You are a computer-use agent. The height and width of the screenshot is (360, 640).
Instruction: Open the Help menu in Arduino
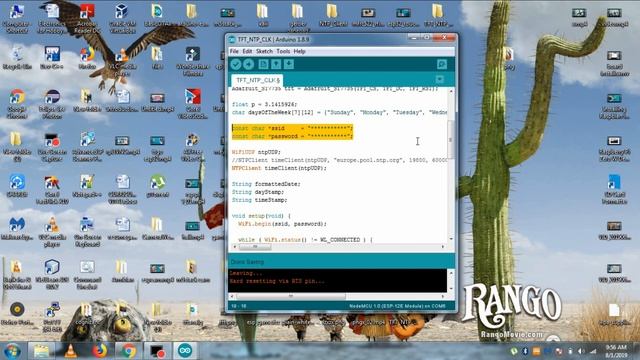pos(299,51)
